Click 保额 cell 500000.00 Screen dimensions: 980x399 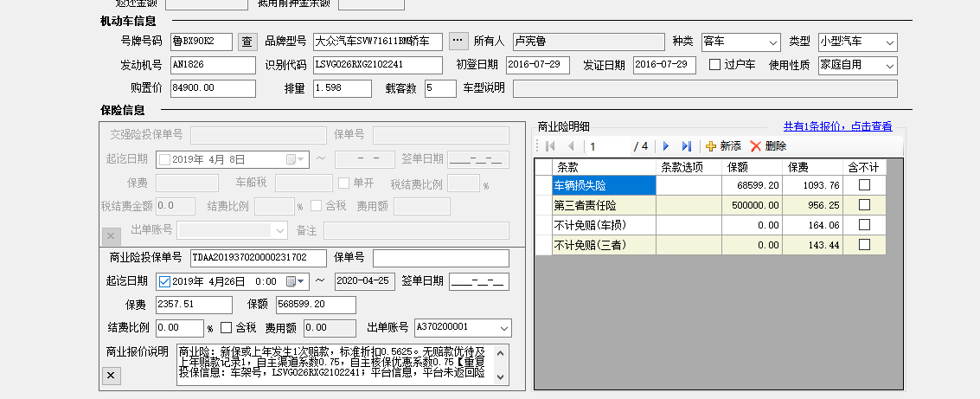[751, 205]
